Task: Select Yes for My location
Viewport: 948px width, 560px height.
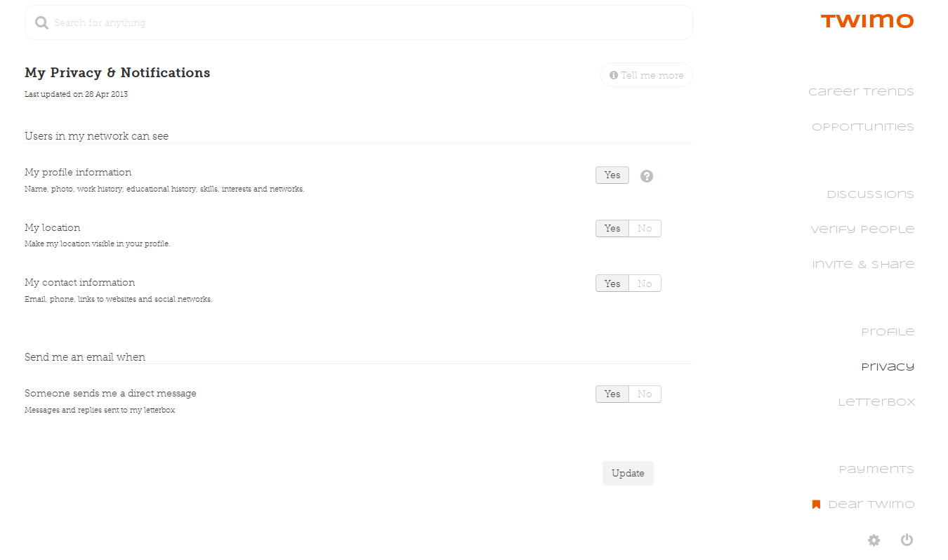Action: point(612,229)
